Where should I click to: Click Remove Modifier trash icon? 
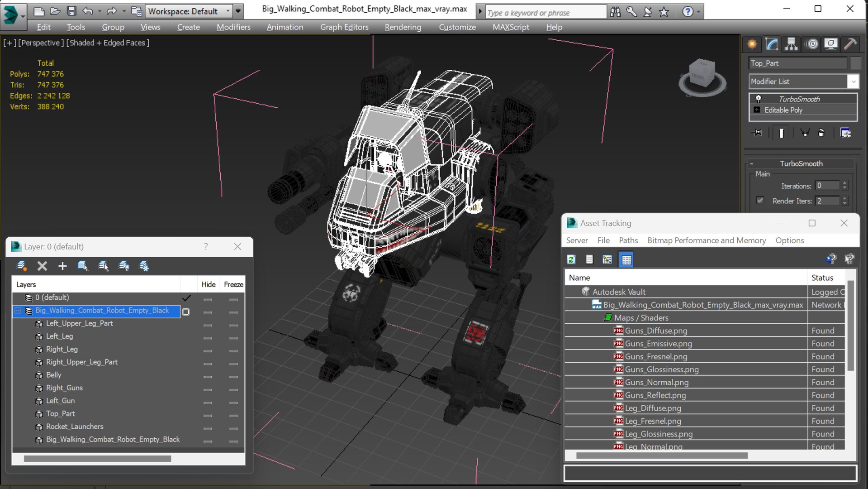point(821,133)
